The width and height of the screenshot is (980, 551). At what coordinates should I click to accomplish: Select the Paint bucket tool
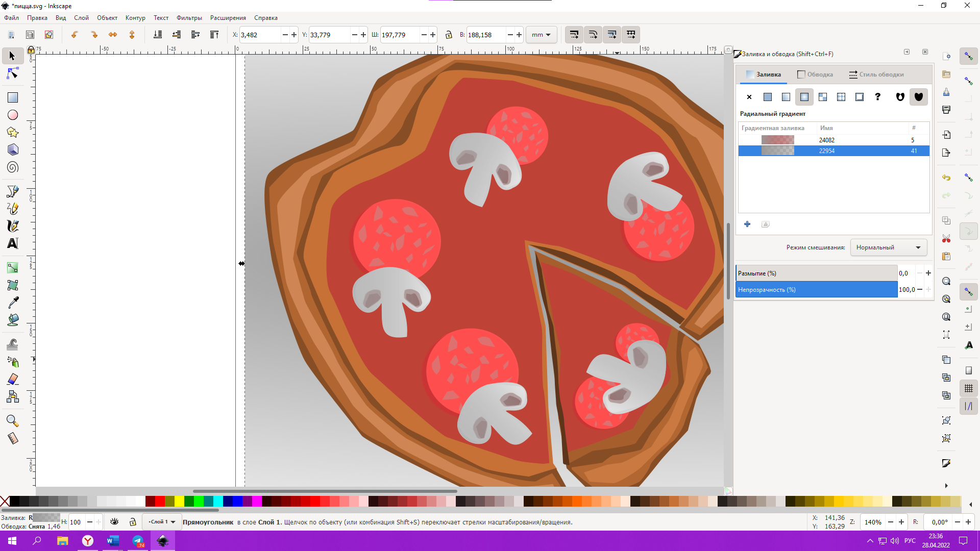click(13, 320)
